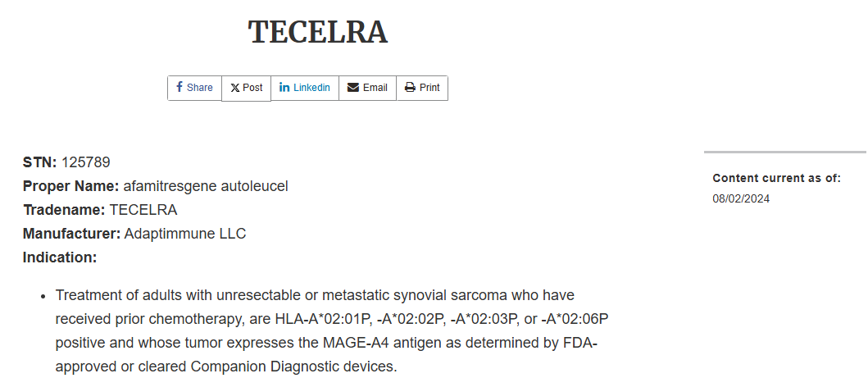The height and width of the screenshot is (378, 868).
Task: Click the Facebook icon in Share button
Action: (x=180, y=87)
